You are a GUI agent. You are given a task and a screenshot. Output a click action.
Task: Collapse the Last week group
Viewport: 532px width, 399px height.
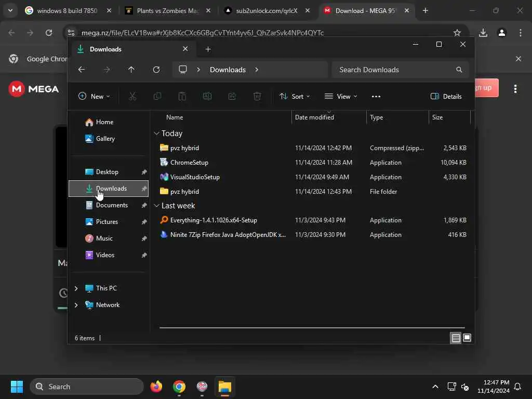coord(156,206)
